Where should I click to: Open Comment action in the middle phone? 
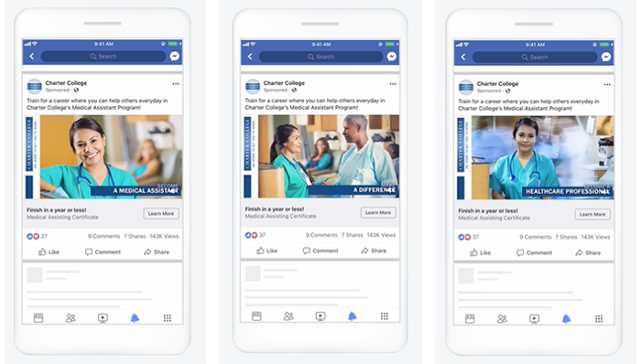pyautogui.click(x=320, y=251)
